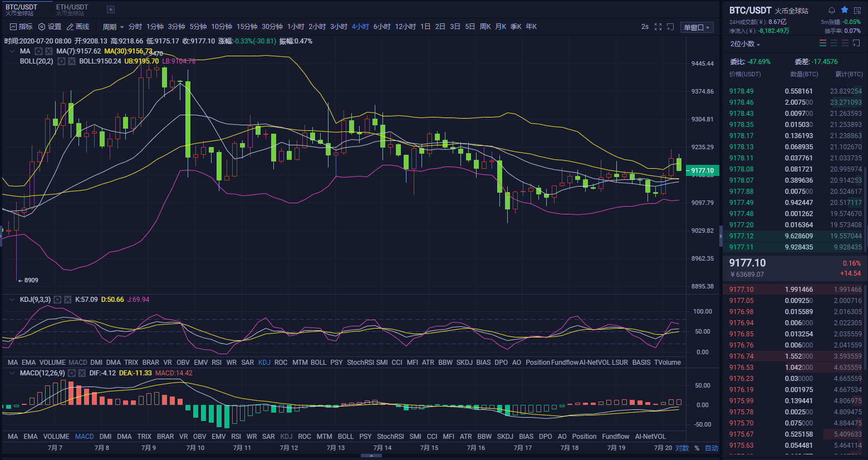Remove the MACD(12,26,9) indicator panel

point(82,373)
